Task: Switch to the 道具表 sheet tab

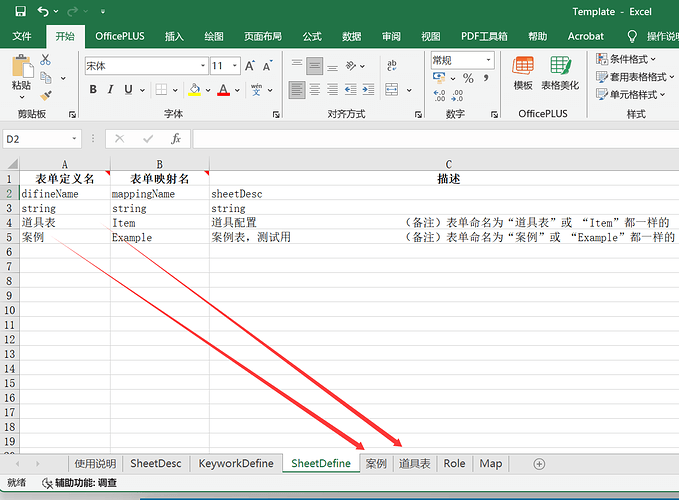Action: pos(414,464)
